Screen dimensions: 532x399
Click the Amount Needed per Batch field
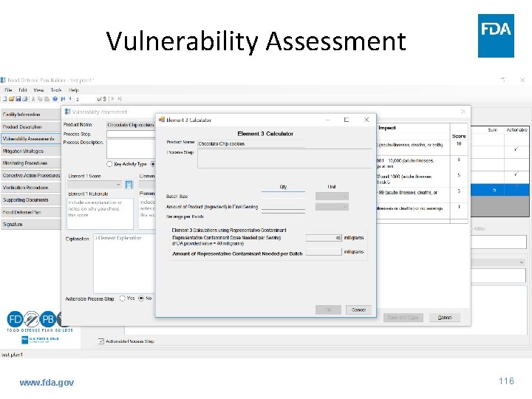coord(324,252)
